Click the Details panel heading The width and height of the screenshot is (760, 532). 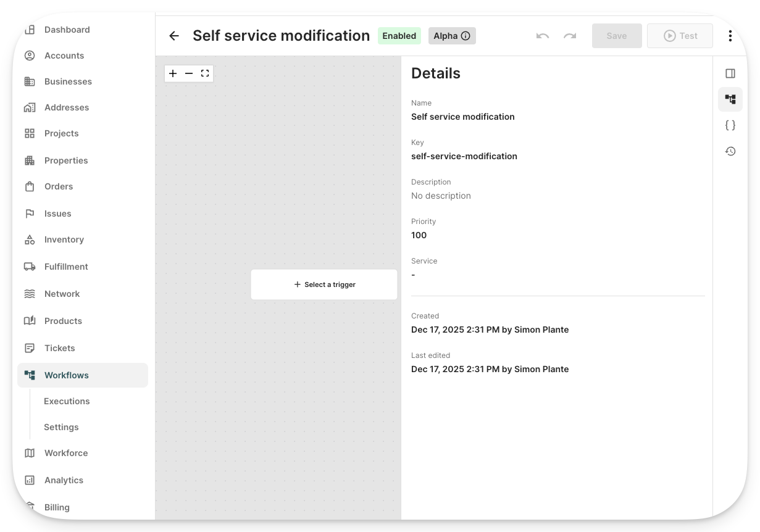tap(436, 73)
